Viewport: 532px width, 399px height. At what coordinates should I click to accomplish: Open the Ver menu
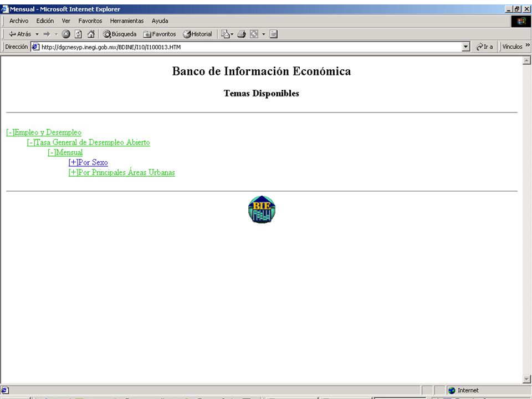coord(66,21)
